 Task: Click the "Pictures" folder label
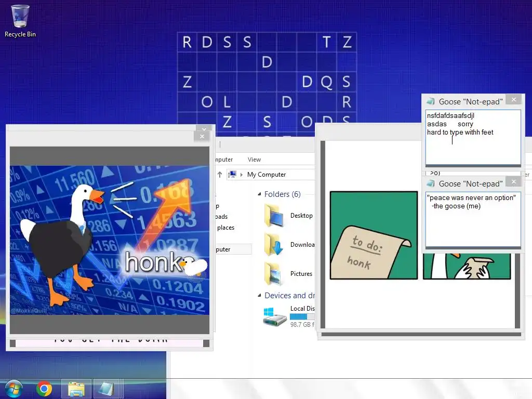click(301, 274)
